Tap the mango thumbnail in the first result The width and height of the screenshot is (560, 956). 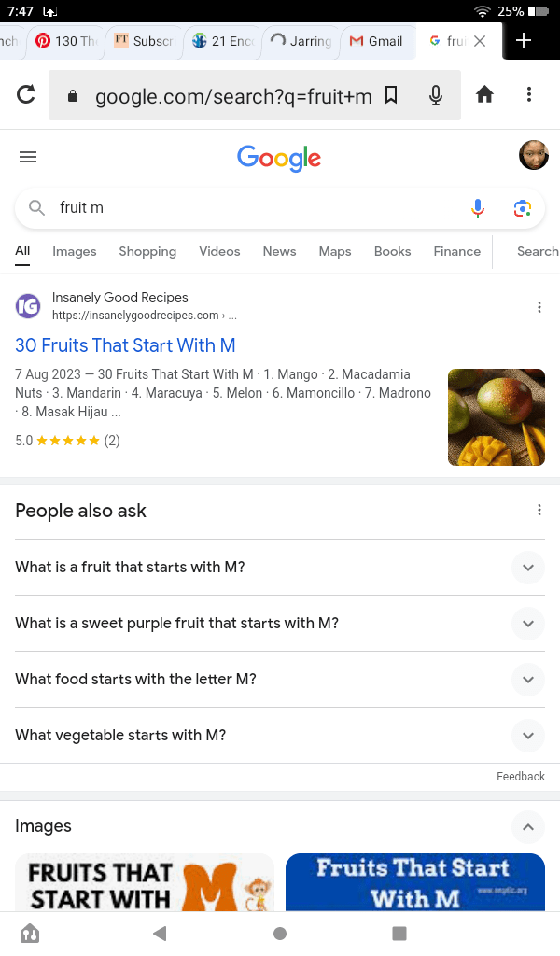coord(497,417)
